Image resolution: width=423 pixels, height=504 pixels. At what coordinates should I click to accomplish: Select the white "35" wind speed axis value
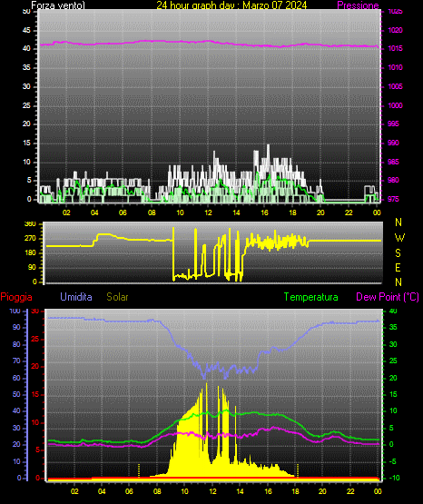pos(26,67)
